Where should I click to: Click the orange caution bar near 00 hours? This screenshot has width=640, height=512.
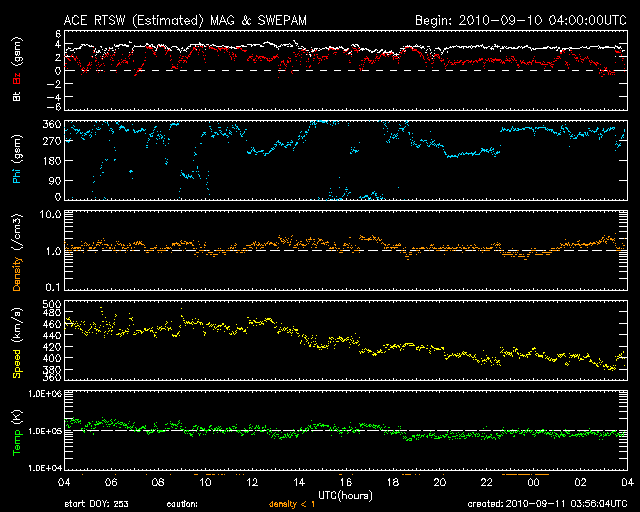(x=525, y=474)
